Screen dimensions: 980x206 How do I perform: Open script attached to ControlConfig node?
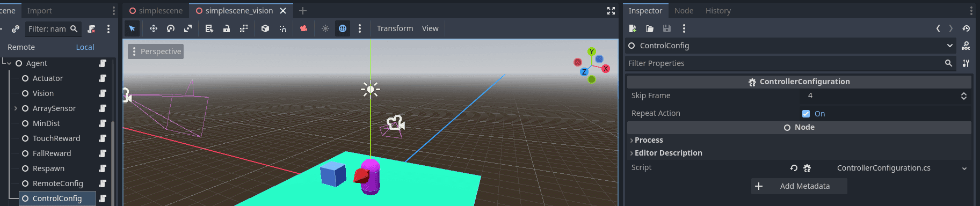tap(103, 198)
